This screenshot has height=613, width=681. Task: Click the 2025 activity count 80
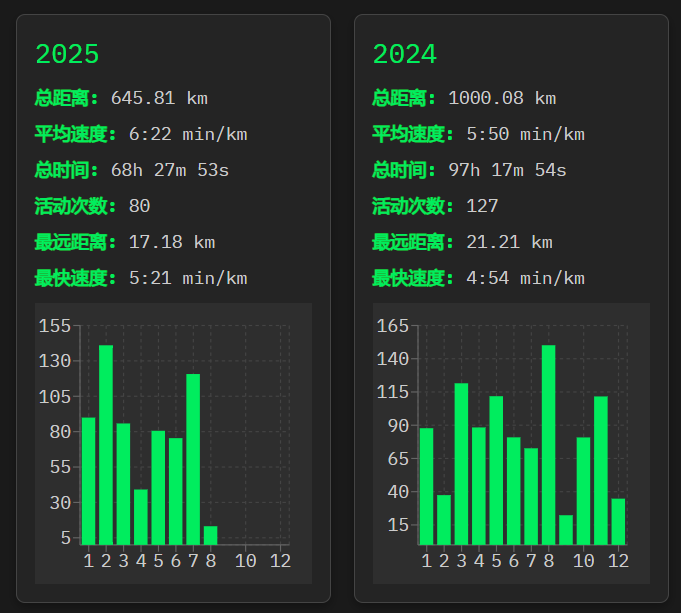[x=139, y=206]
